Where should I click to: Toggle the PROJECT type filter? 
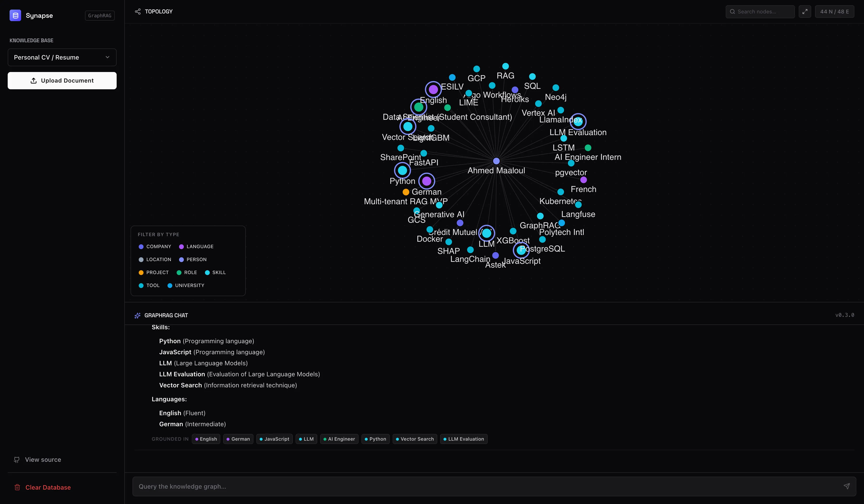(154, 273)
